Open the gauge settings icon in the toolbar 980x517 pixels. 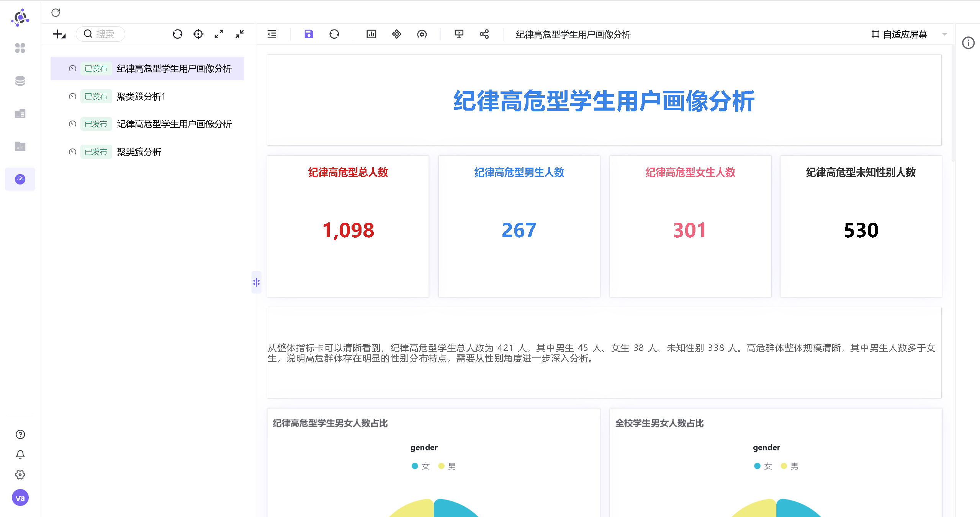(x=422, y=34)
